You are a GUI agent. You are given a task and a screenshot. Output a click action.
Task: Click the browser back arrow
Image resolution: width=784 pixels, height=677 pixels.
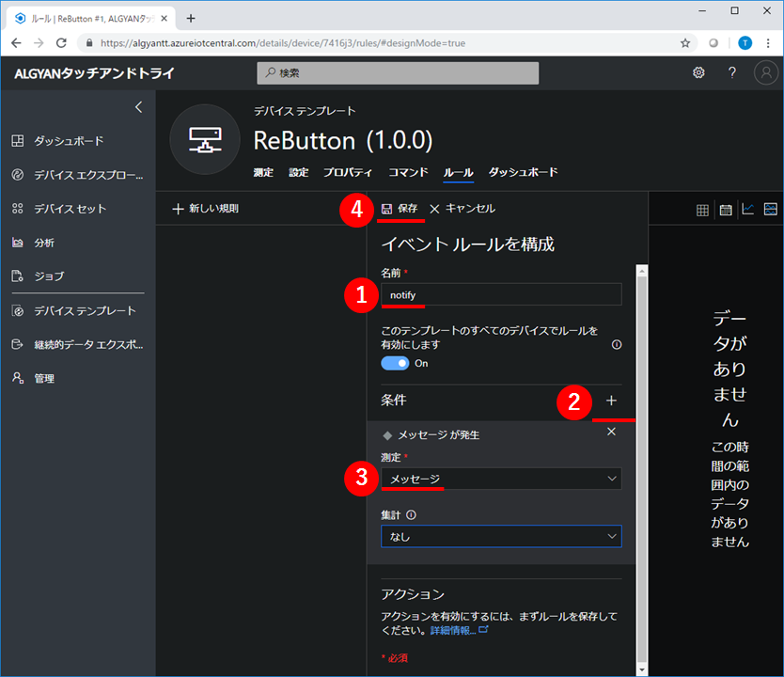point(16,43)
